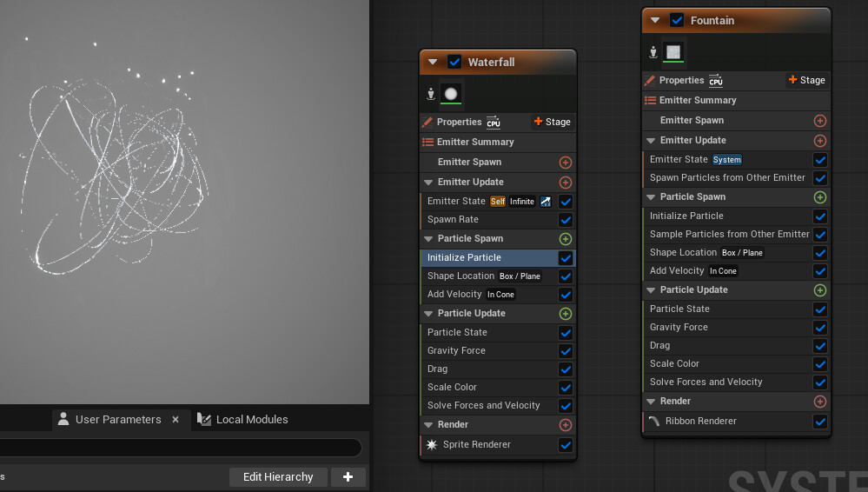Toggle Fountain Ribbon Renderer checkbox
868x492 pixels.
click(x=820, y=422)
